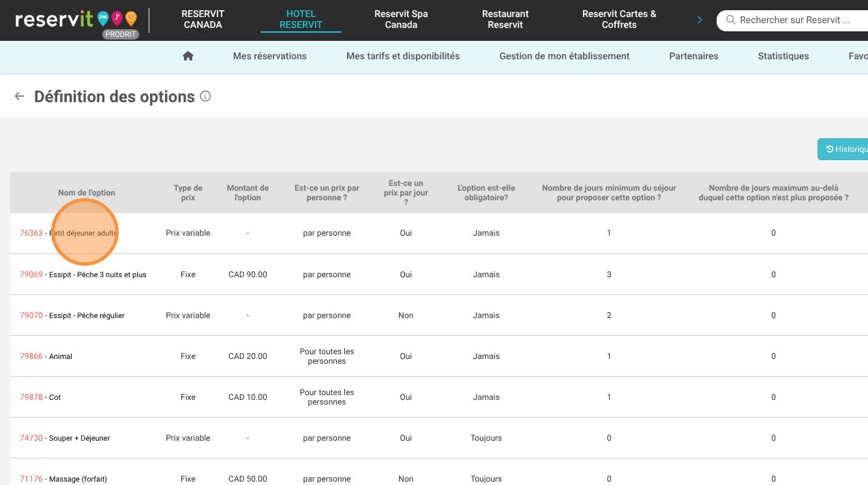This screenshot has width=868, height=485.
Task: Click CAD 90.00 amount cell
Action: pos(248,275)
